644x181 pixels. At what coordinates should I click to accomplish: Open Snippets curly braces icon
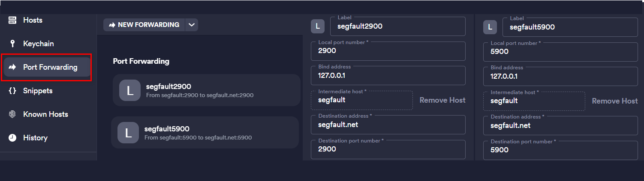[x=12, y=91]
